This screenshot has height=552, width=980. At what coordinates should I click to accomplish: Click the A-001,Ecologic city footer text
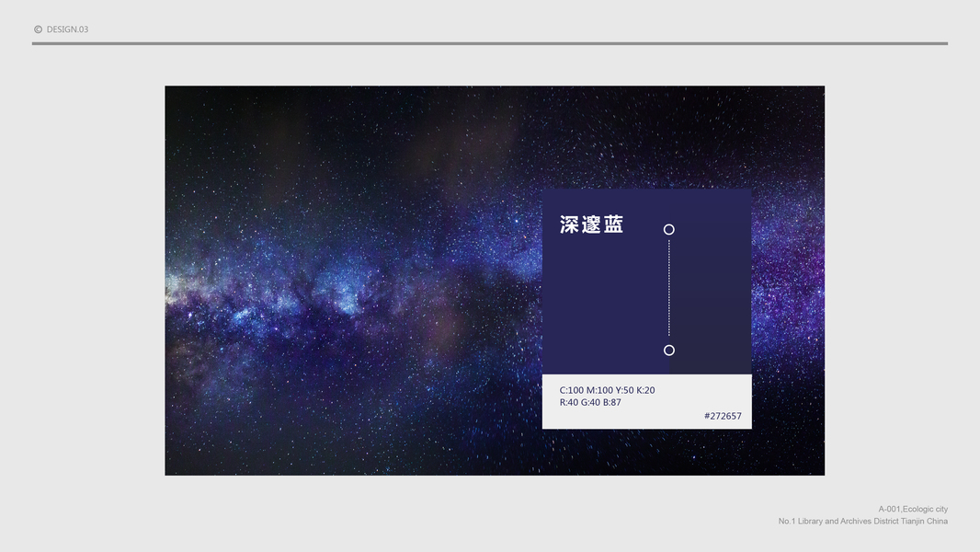click(x=913, y=509)
